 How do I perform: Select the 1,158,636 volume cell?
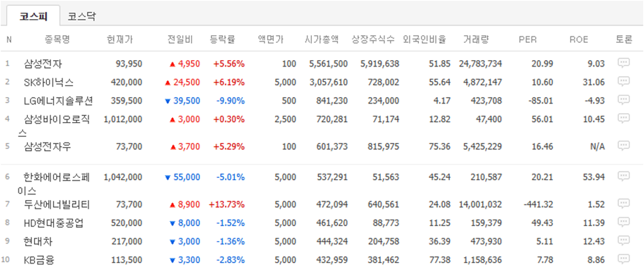point(483,260)
